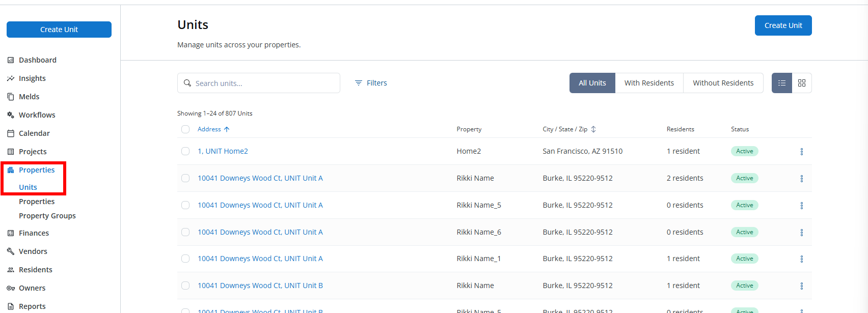Open Workflows gear icon in sidebar

[x=11, y=115]
